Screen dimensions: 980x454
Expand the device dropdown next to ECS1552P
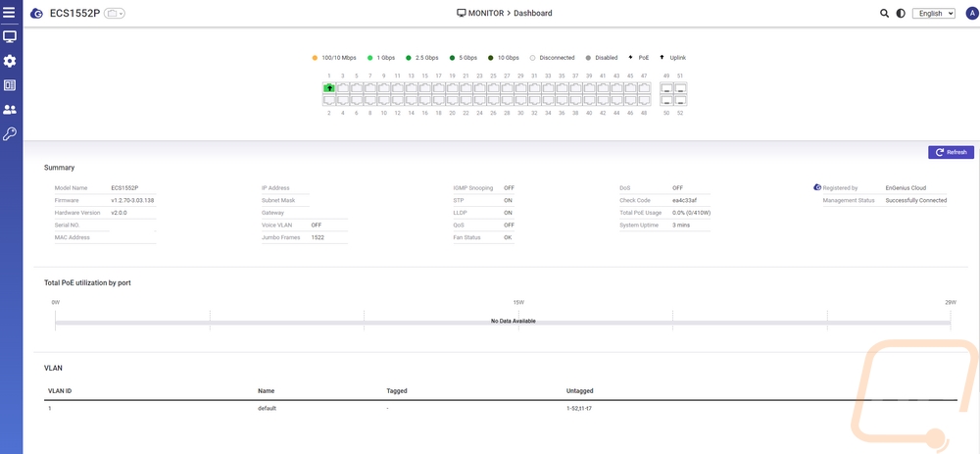click(x=116, y=14)
